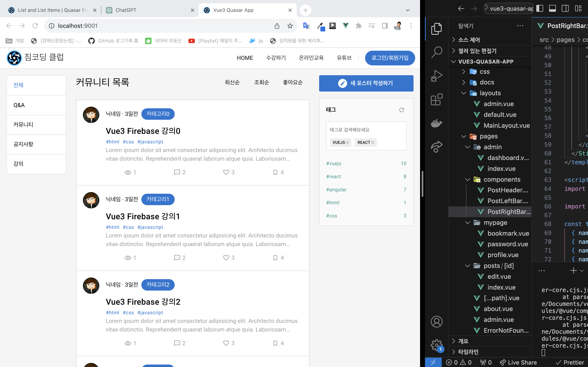This screenshot has width=588, height=367.
Task: Collapse the components folder
Action: (x=490, y=179)
